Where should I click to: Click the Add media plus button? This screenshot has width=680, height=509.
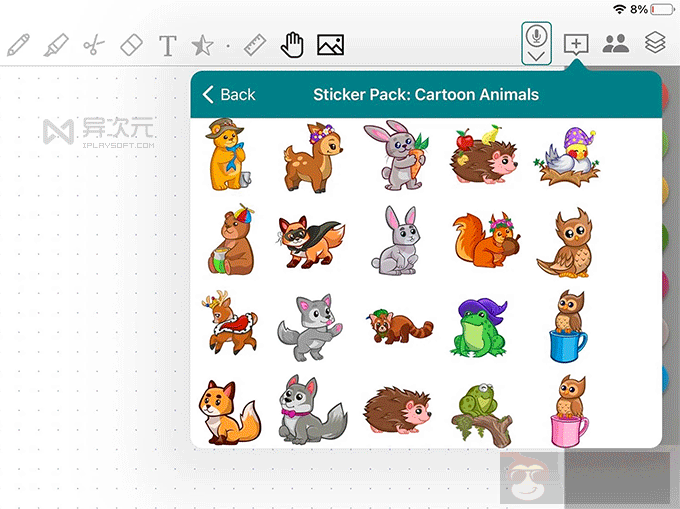pos(577,43)
